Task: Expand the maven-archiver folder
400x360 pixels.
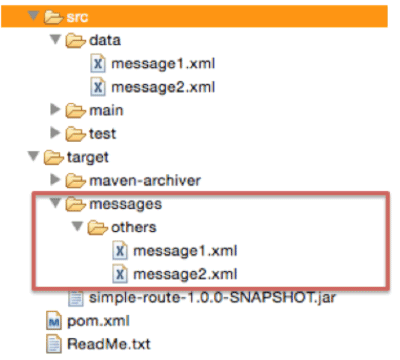Action: [55, 179]
